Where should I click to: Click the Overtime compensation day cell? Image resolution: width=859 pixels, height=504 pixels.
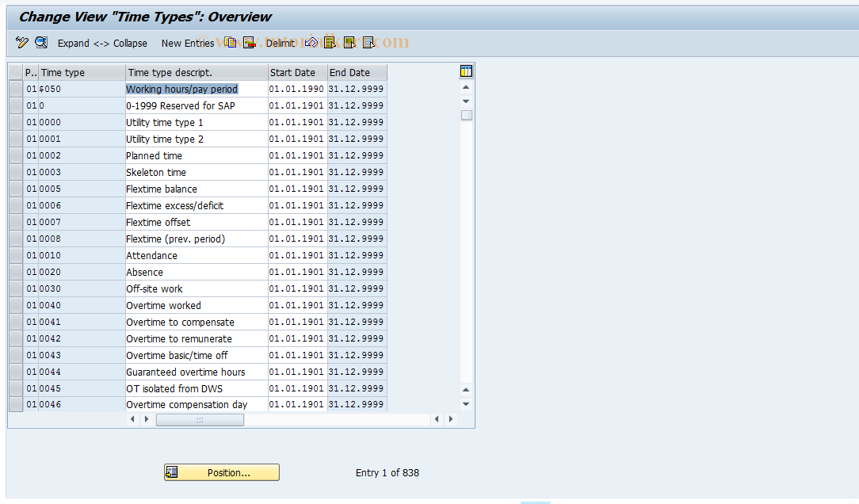click(x=197, y=404)
